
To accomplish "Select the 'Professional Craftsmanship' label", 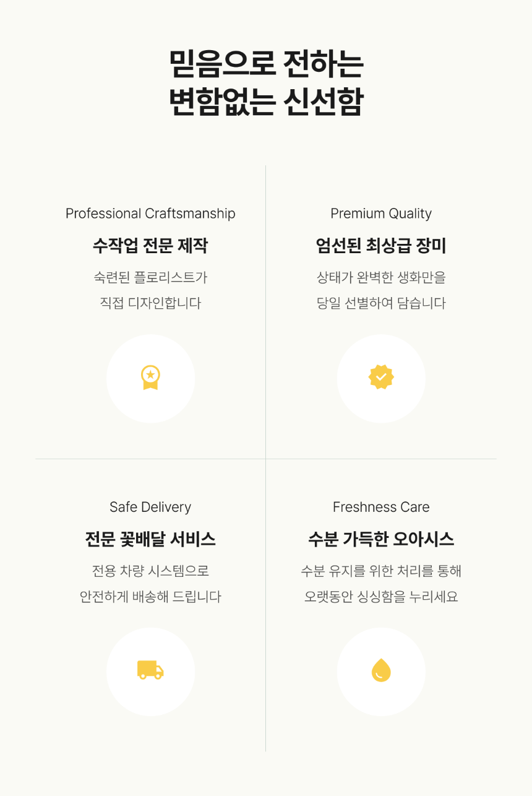I will [x=150, y=214].
